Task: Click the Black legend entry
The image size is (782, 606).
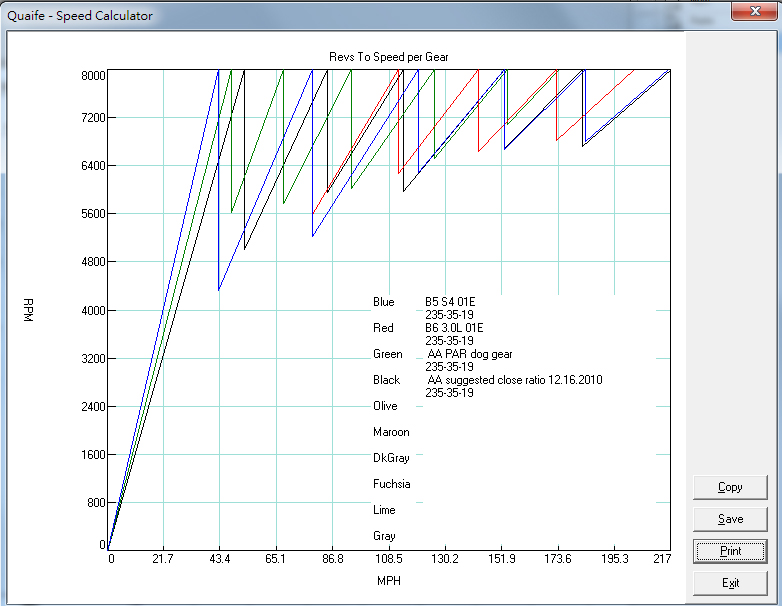Action: 386,380
